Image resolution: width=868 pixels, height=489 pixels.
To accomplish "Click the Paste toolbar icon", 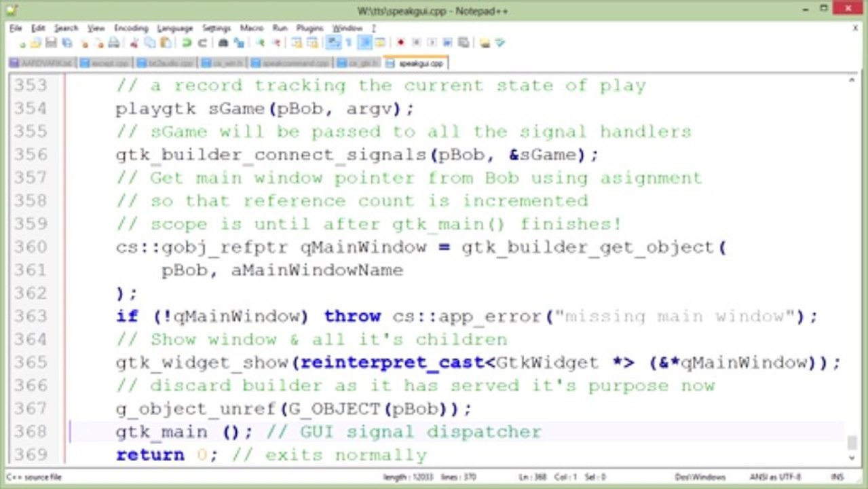I will (165, 43).
